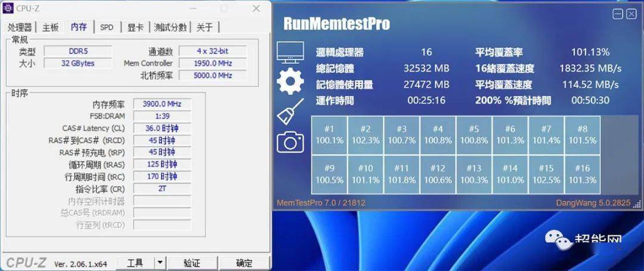Click the DDR5 memory type field

pyautogui.click(x=78, y=51)
